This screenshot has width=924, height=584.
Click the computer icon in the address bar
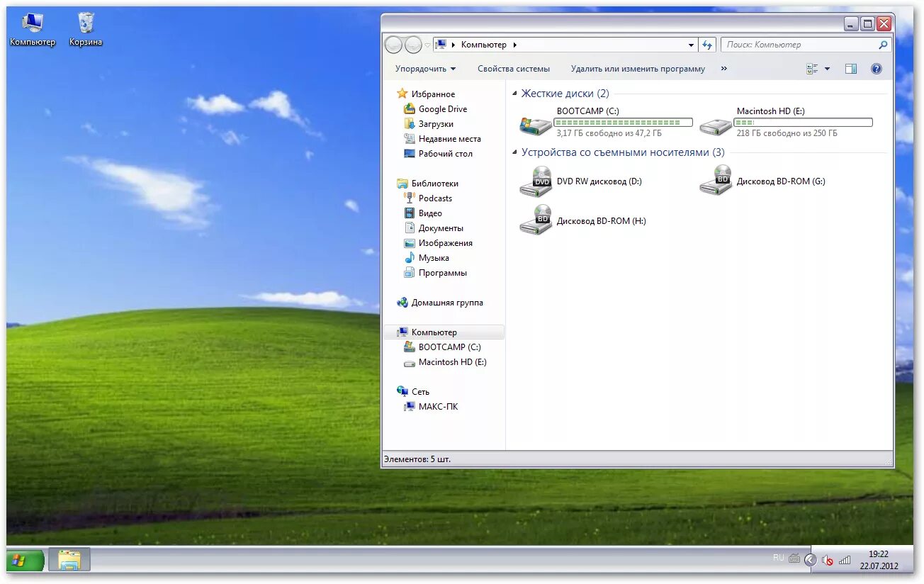(x=441, y=45)
